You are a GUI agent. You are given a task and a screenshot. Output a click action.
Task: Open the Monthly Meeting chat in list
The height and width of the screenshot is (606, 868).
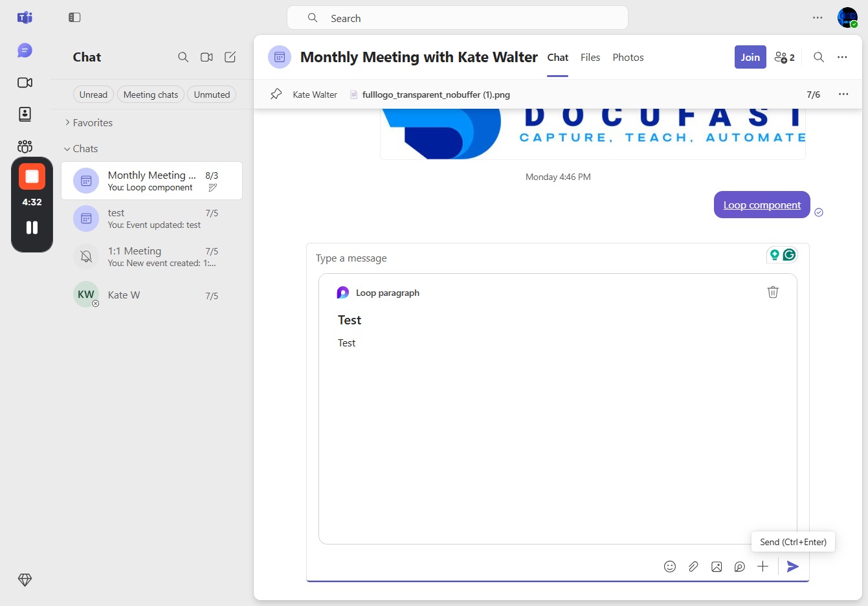click(x=151, y=181)
